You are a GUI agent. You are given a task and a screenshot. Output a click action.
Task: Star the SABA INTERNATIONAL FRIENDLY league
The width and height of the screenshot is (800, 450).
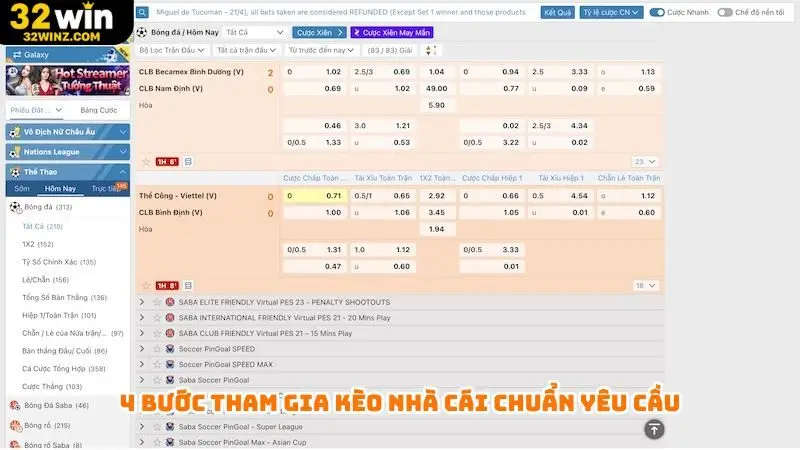coord(157,317)
